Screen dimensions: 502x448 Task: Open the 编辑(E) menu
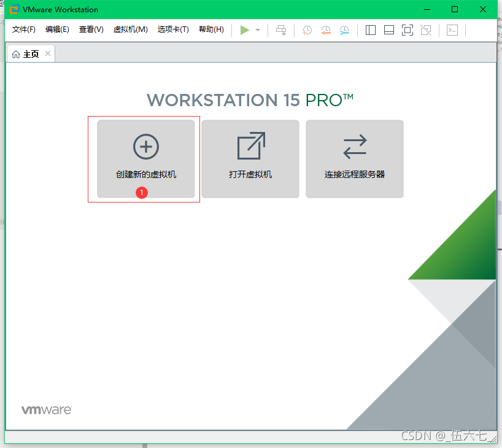click(57, 29)
